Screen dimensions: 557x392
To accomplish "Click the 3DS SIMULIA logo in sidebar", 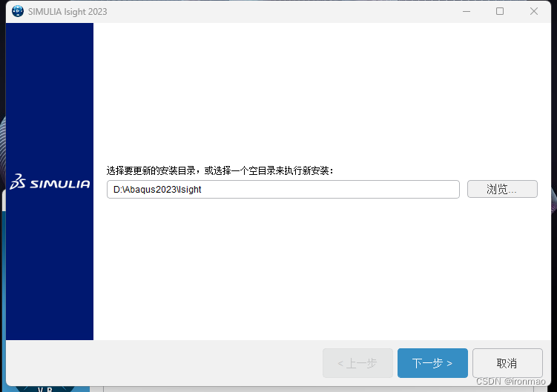I will point(50,182).
